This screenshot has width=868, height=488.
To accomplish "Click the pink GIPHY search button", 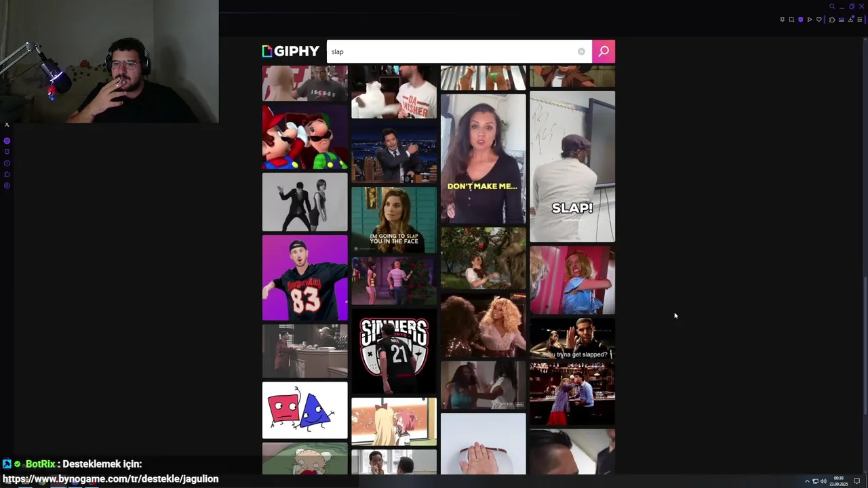I will coord(604,52).
